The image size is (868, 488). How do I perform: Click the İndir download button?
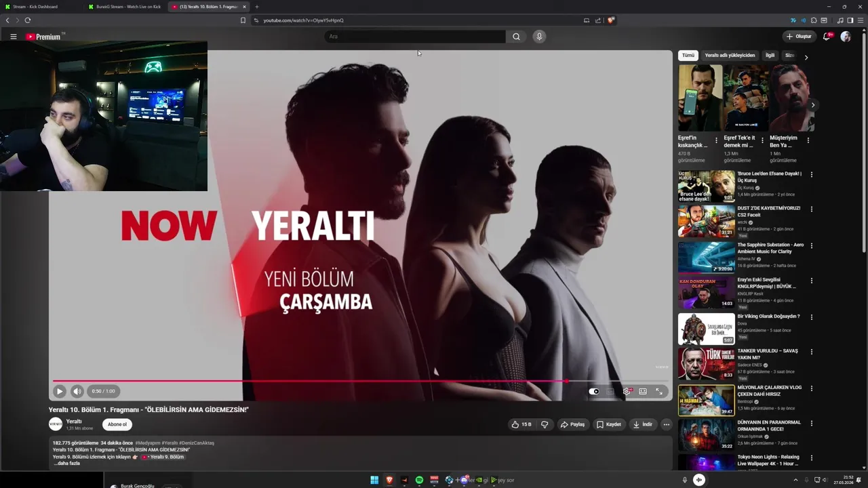642,424
